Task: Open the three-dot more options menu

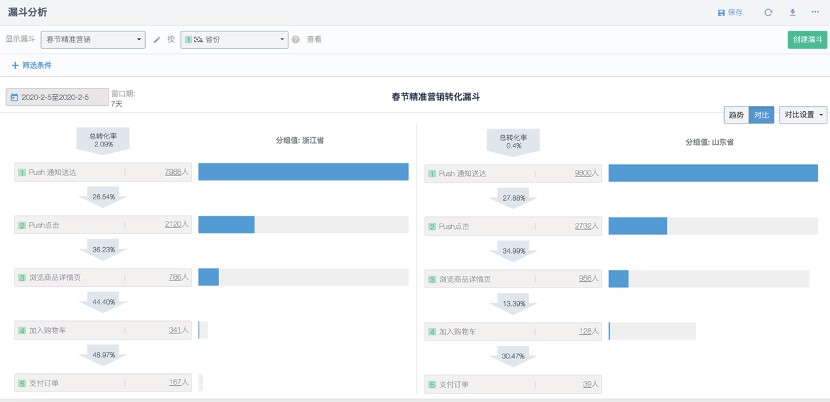Action: [816, 12]
